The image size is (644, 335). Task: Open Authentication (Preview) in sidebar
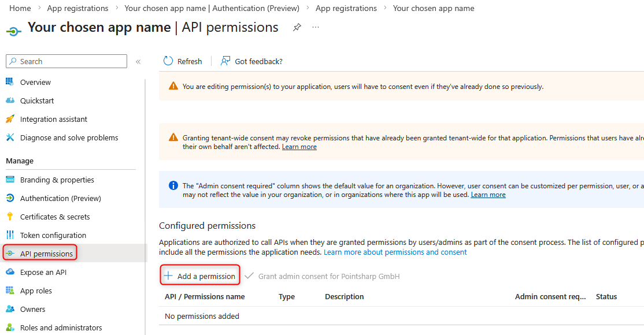point(60,198)
